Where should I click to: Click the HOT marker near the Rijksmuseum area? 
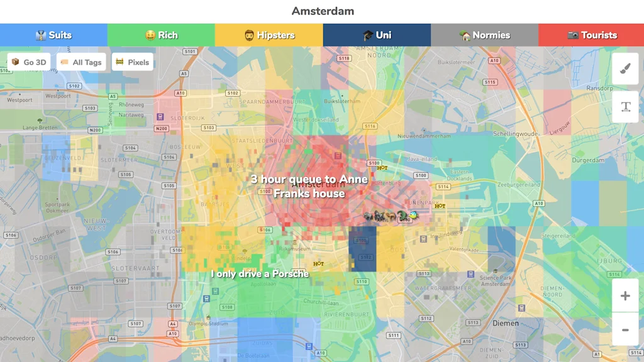pyautogui.click(x=318, y=264)
